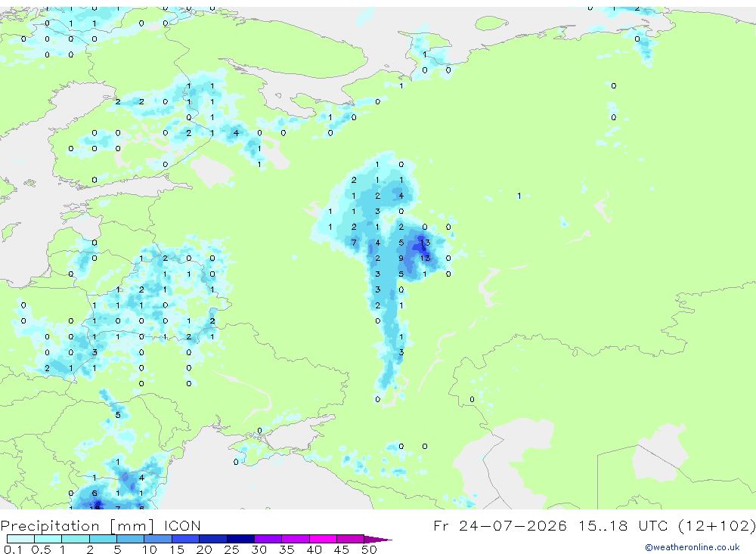Click the '9' precipitation value on the map
This screenshot has width=756, height=554.
point(401,258)
